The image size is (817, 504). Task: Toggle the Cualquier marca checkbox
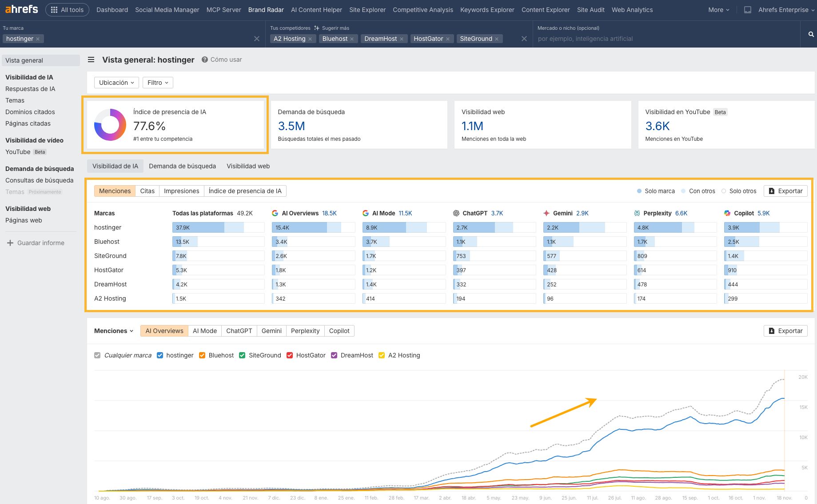[x=97, y=355]
